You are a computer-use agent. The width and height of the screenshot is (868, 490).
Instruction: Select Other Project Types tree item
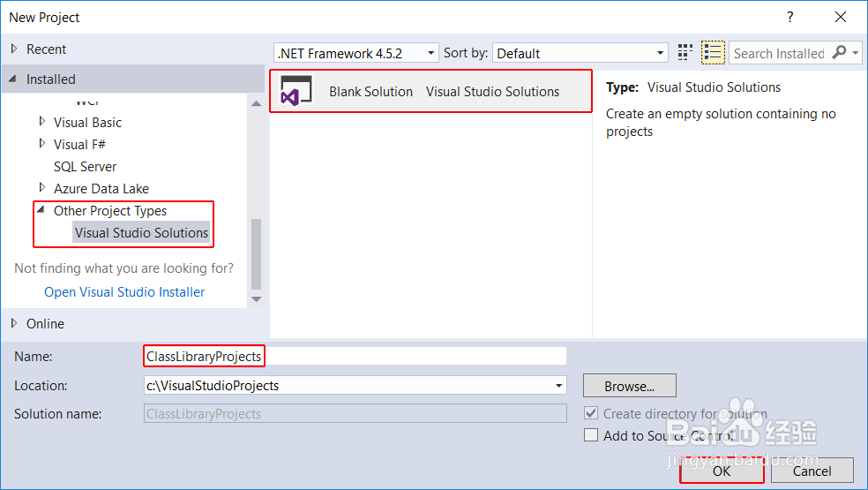[110, 211]
